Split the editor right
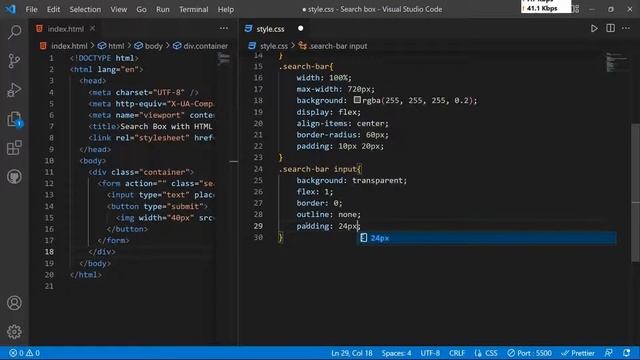Viewport: 640px width, 360px height. tap(610, 28)
